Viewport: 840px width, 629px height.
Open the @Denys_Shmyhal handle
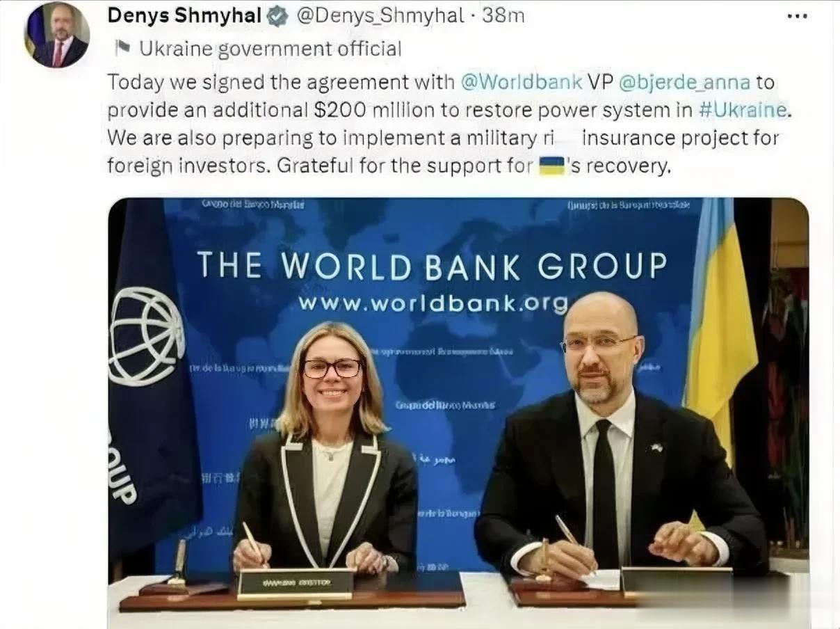pyautogui.click(x=380, y=17)
